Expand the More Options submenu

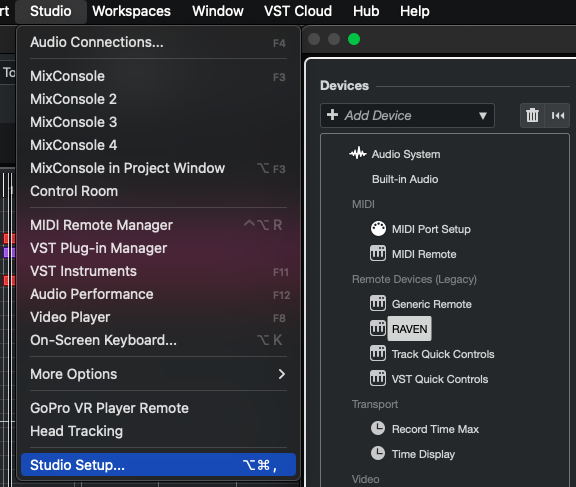pos(158,374)
